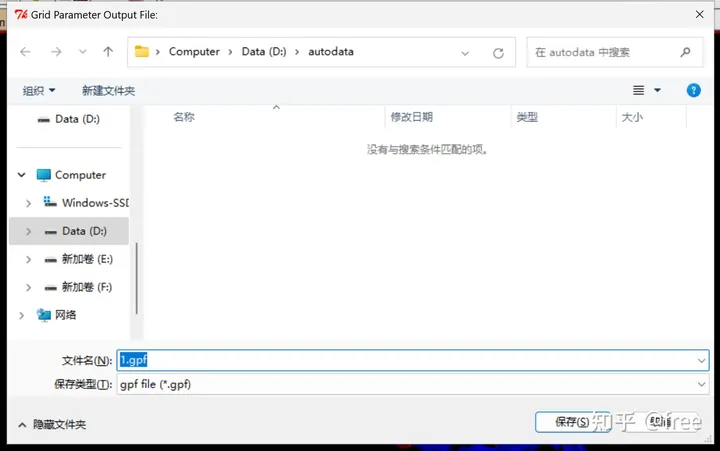This screenshot has height=451, width=720.
Task: Click the 保存 save button
Action: tap(572, 422)
